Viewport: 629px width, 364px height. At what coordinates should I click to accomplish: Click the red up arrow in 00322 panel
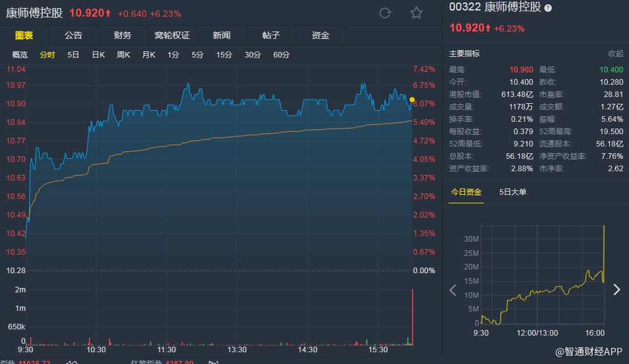pyautogui.click(x=488, y=28)
